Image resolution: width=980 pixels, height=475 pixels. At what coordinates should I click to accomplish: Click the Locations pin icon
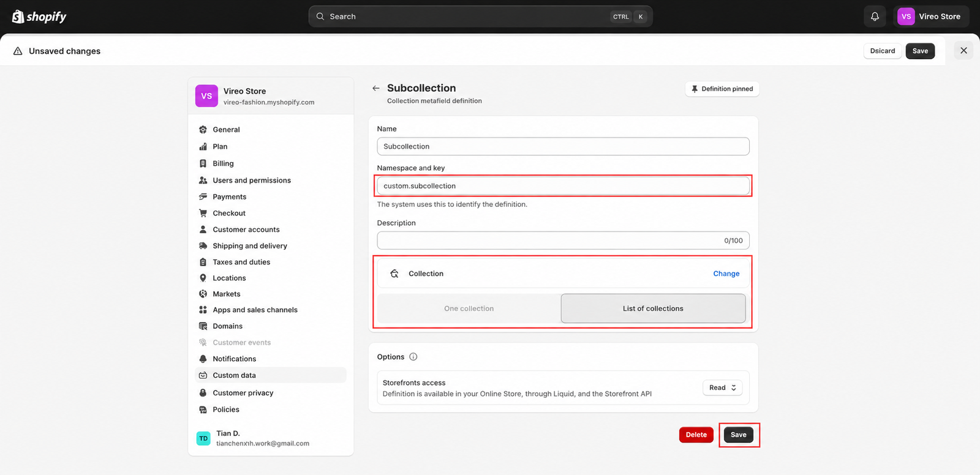(203, 278)
